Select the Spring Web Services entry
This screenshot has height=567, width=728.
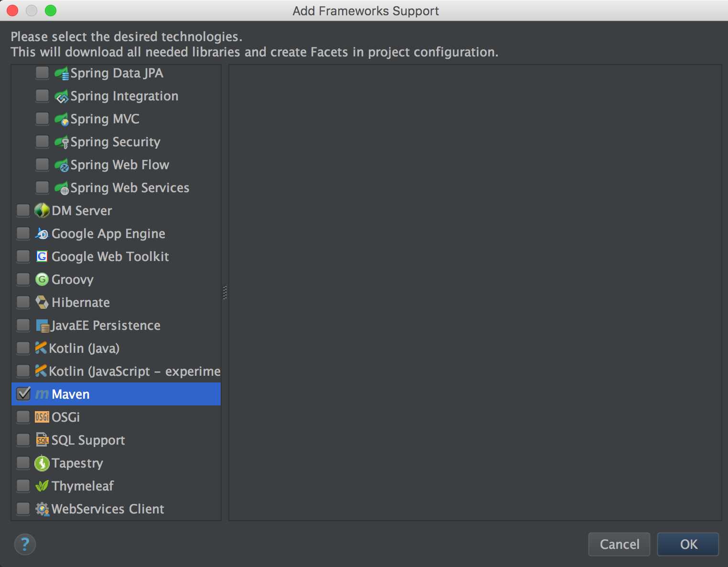click(x=116, y=187)
